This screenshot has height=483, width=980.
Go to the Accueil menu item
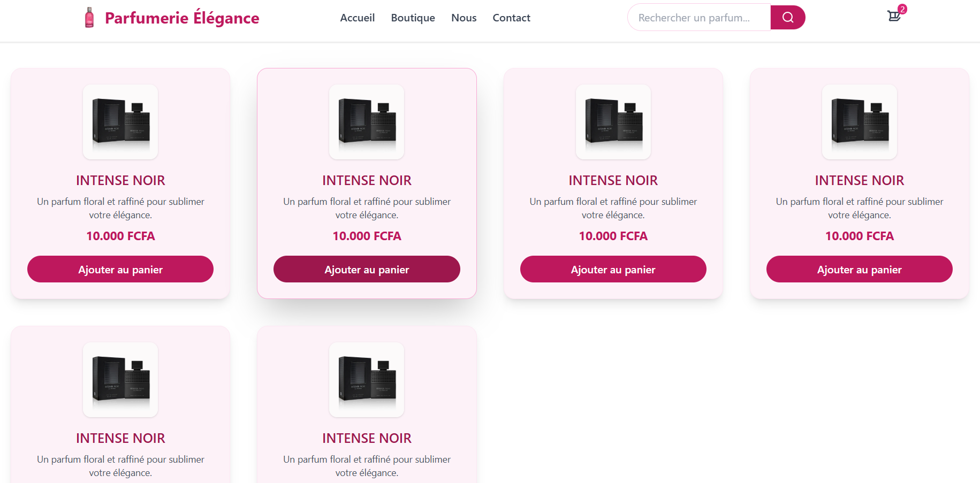(357, 18)
